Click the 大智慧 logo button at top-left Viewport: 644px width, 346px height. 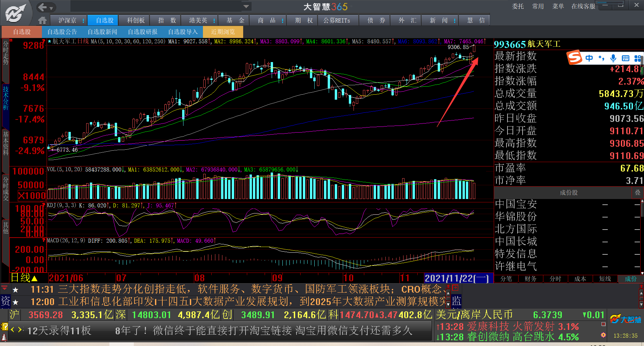(15, 13)
